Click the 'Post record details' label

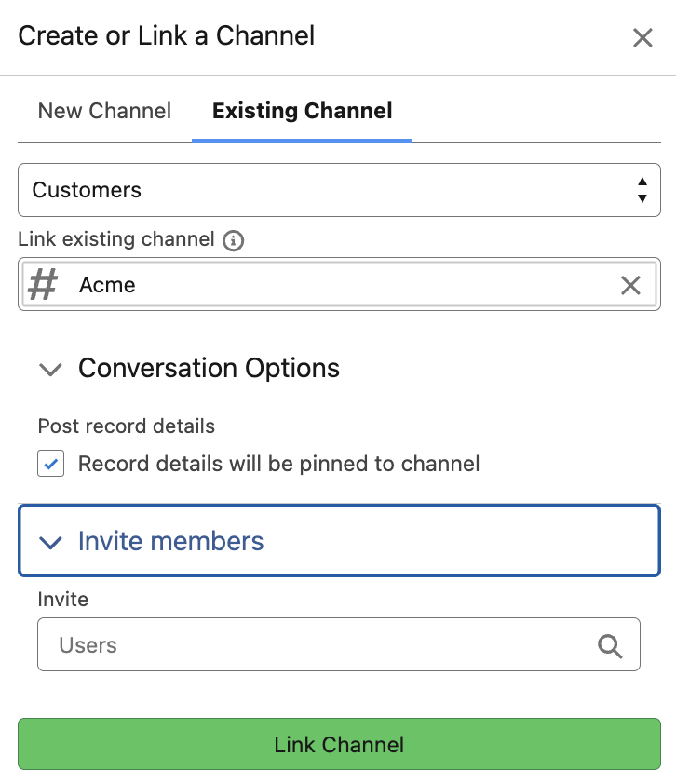[x=127, y=426]
